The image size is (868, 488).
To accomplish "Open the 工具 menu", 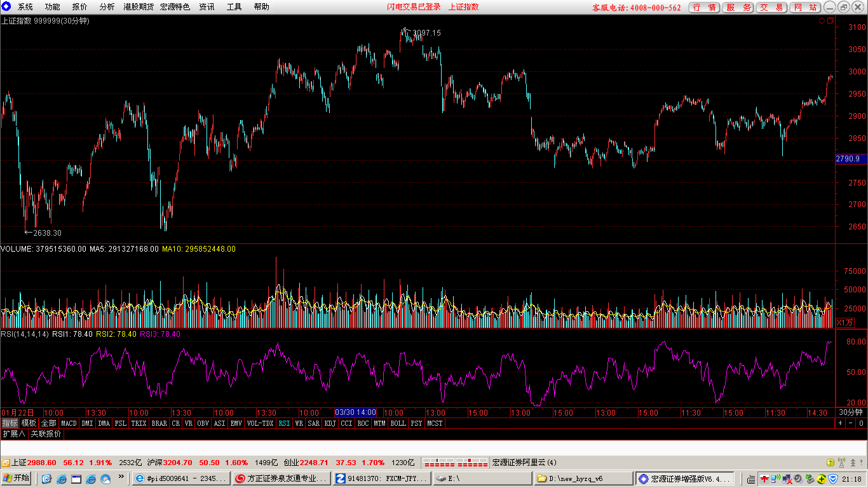I will [x=234, y=7].
